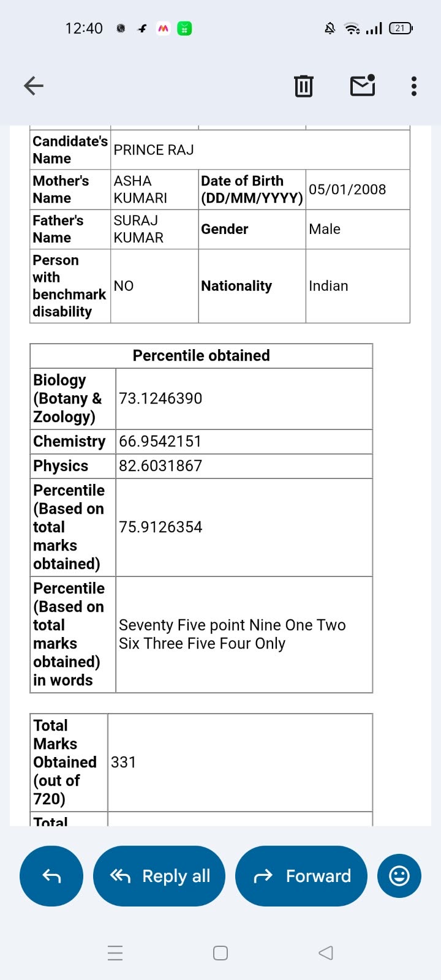Open the three-dot overflow menu

coord(414,86)
